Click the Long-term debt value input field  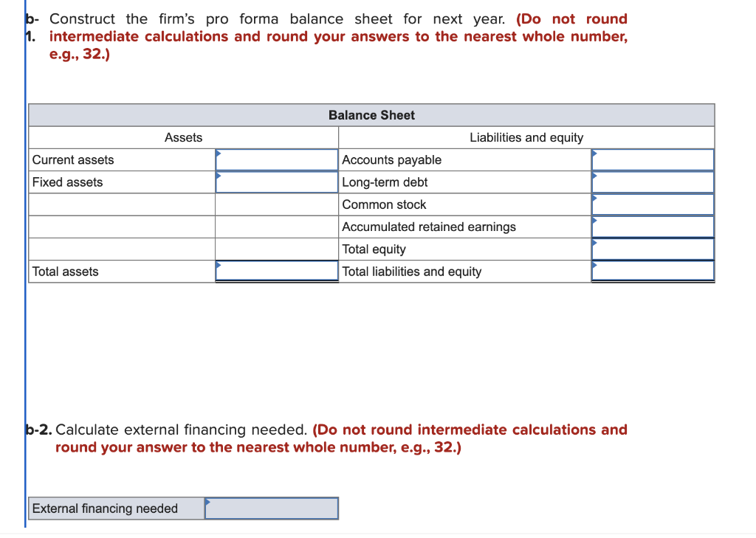pos(653,182)
